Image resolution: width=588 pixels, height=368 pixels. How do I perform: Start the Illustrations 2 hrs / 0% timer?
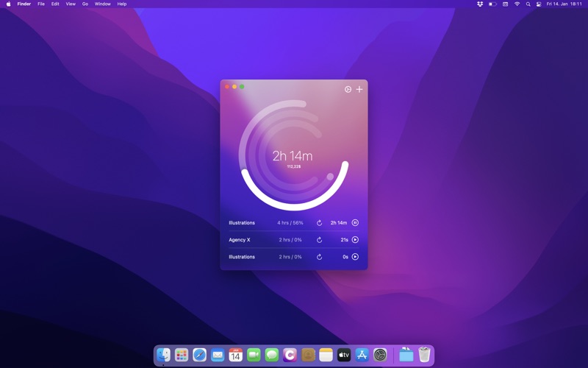click(x=355, y=257)
